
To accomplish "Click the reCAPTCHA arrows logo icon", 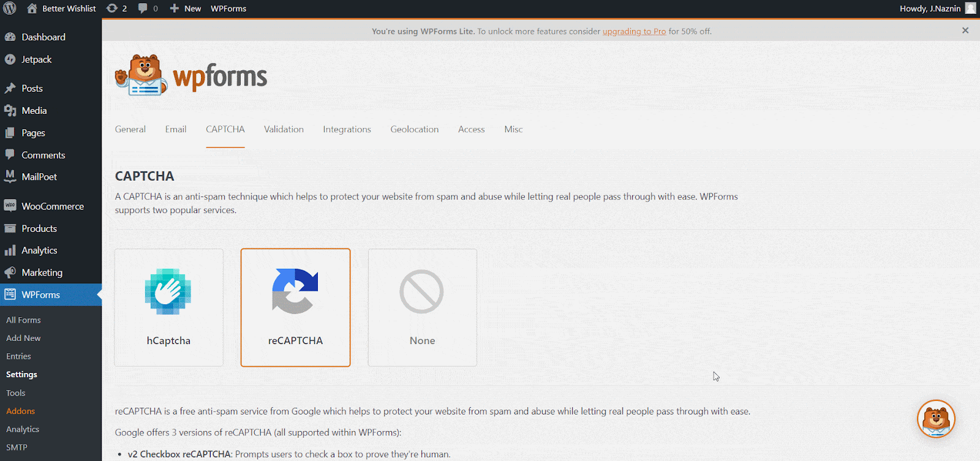I will [x=295, y=291].
